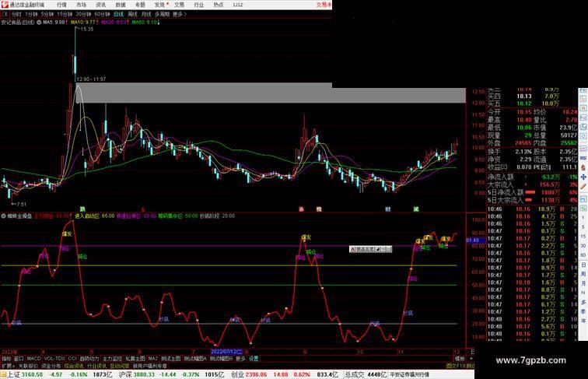The height and width of the screenshot is (379, 588).
Task: Open the 数据 menu
Action: (121, 5)
